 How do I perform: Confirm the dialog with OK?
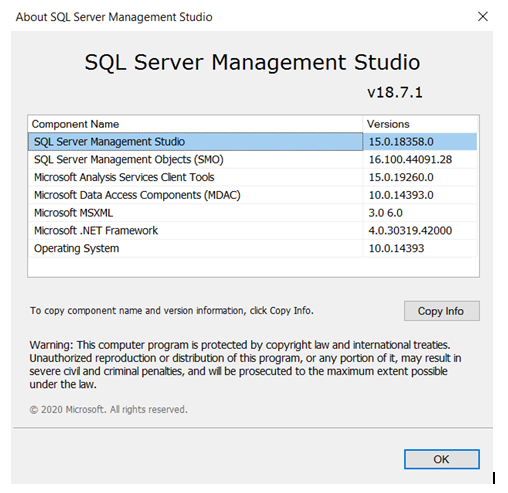click(442, 459)
